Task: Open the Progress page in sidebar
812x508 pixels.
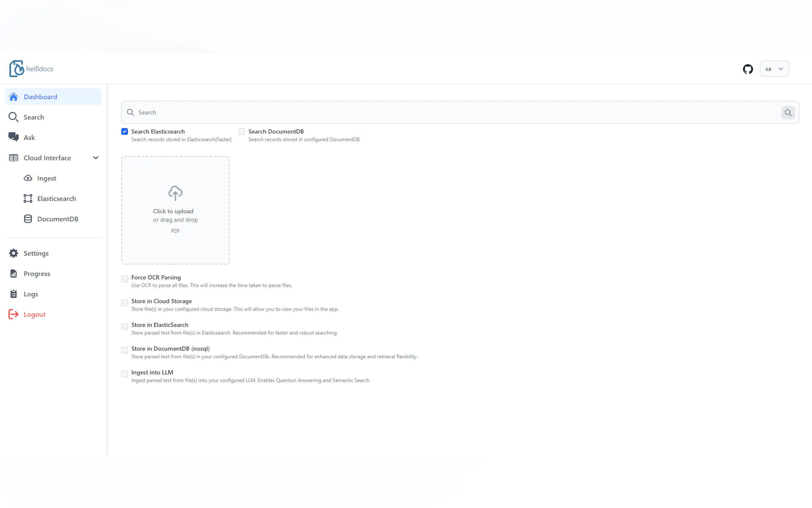Action: [x=37, y=274]
